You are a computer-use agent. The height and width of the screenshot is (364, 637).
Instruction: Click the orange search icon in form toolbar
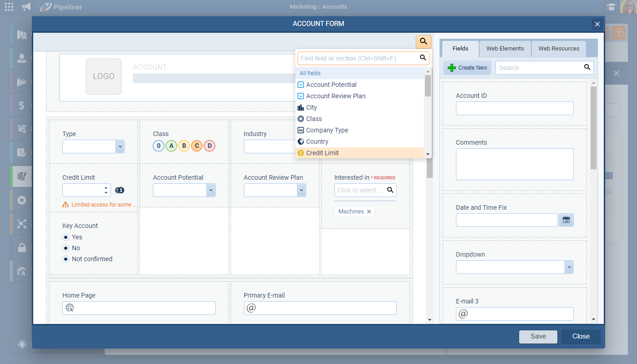click(x=423, y=42)
